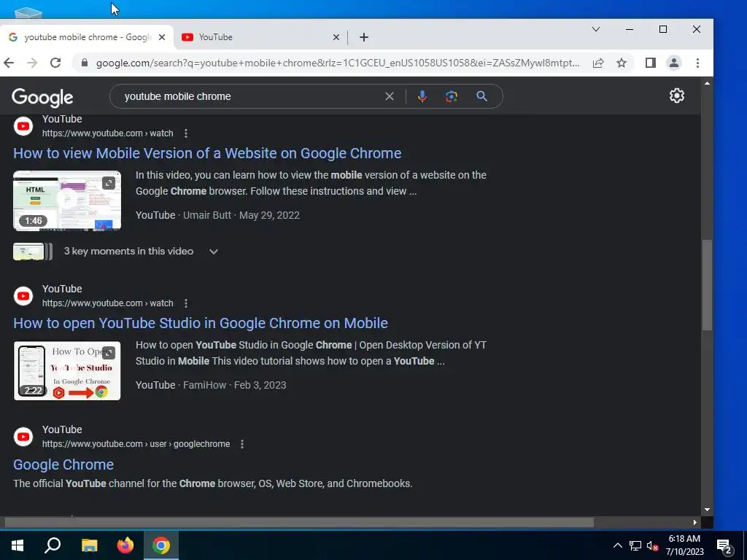747x560 pixels.
Task: Open Windows taskbar search
Action: point(53,545)
